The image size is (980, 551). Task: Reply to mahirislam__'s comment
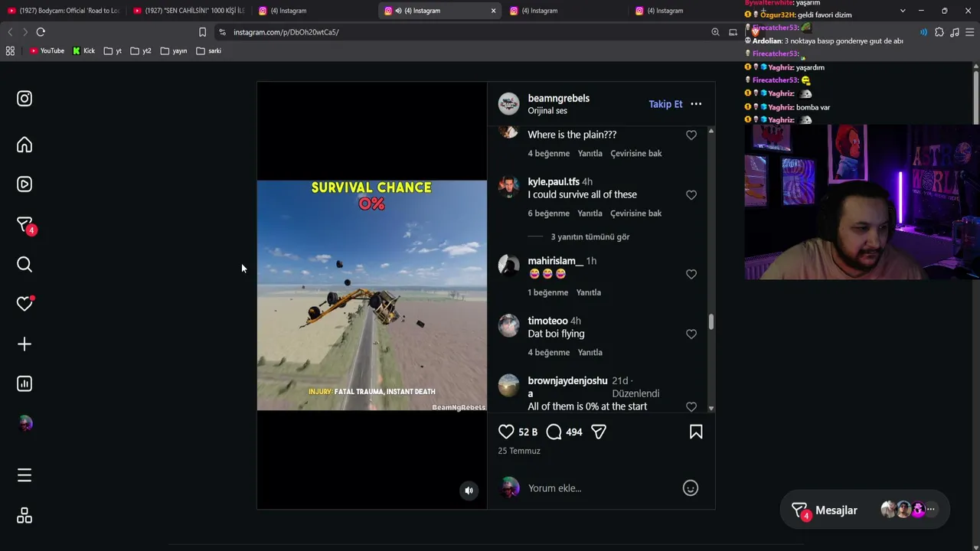[589, 293]
